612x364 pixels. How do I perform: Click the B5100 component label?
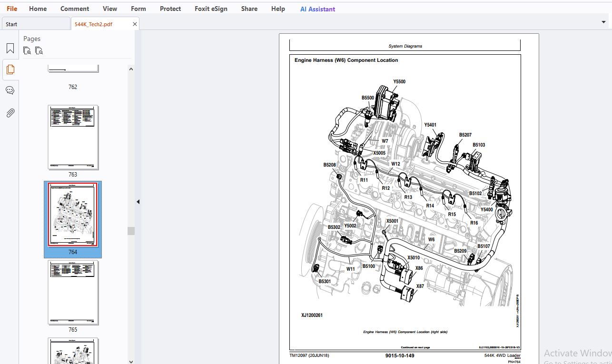tap(369, 266)
